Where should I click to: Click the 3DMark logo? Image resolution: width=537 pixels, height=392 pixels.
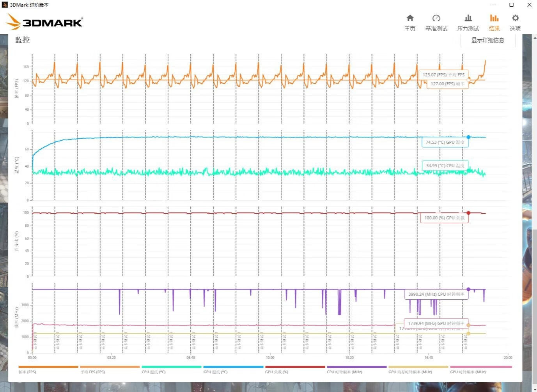pos(45,22)
